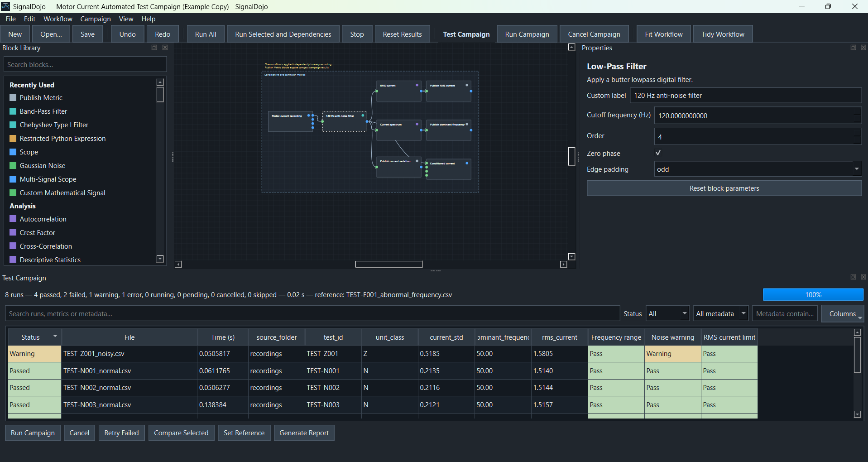
Task: Click the Scope block icon
Action: click(x=13, y=152)
